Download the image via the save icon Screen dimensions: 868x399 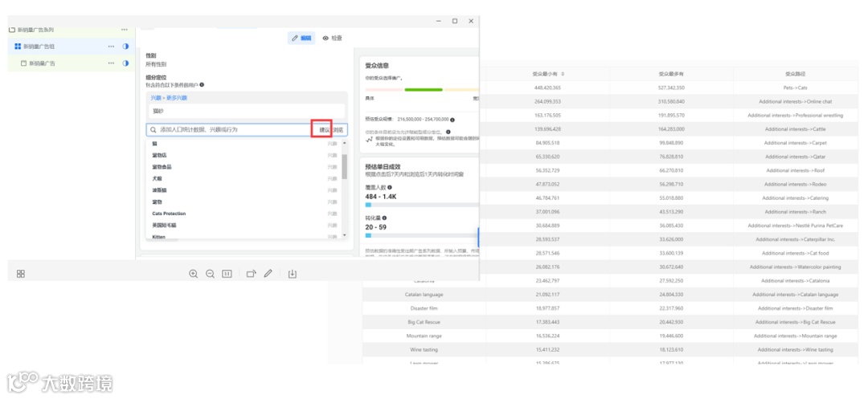click(x=293, y=274)
